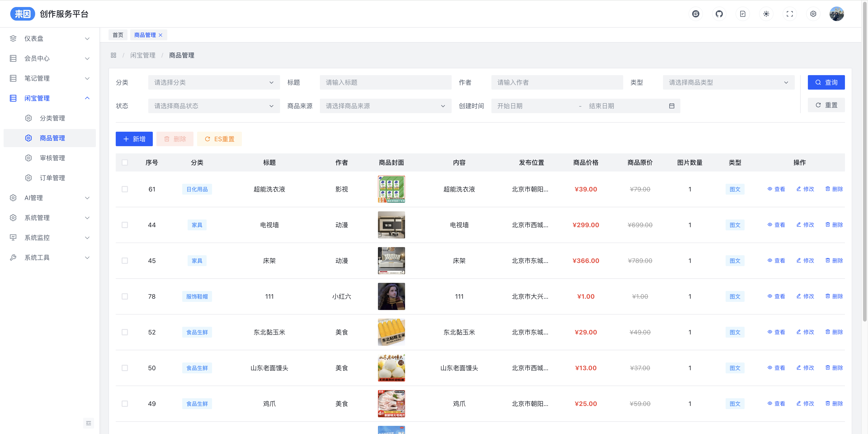The image size is (868, 434).
Task: Go to 审核管理 in sidebar
Action: 52,158
